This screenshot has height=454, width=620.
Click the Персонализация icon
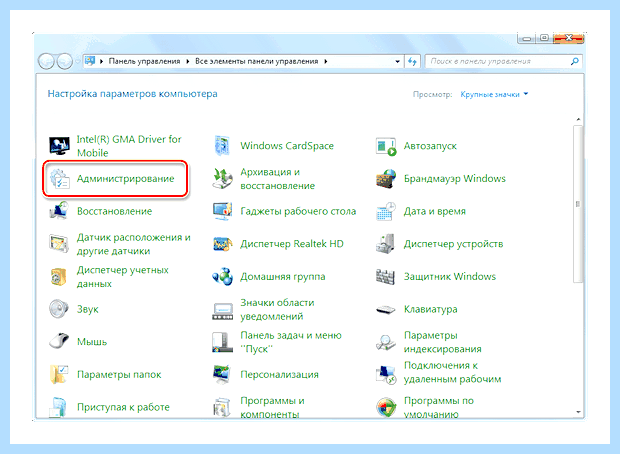tap(223, 375)
